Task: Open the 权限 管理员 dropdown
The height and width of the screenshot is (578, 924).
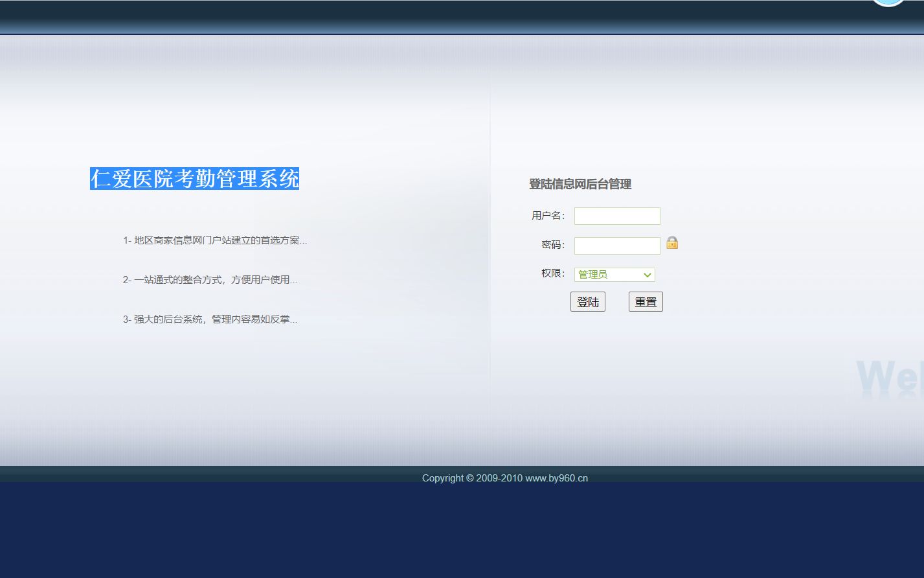Action: [x=614, y=275]
